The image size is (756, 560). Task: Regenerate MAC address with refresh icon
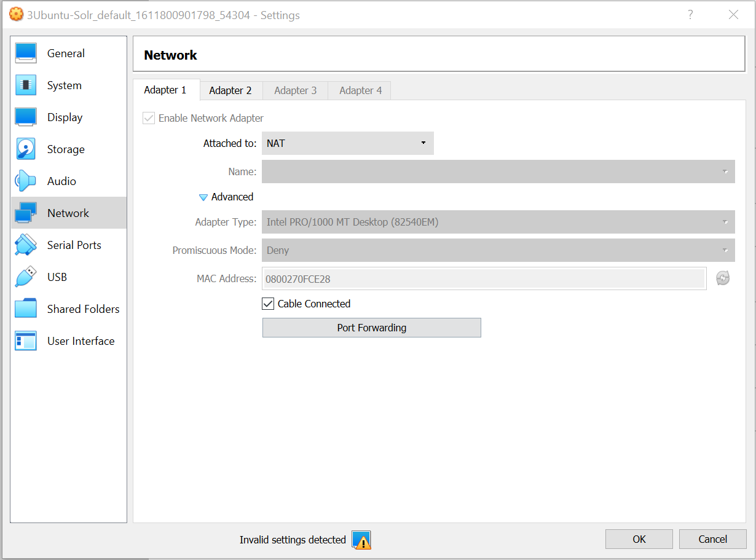coord(723,278)
